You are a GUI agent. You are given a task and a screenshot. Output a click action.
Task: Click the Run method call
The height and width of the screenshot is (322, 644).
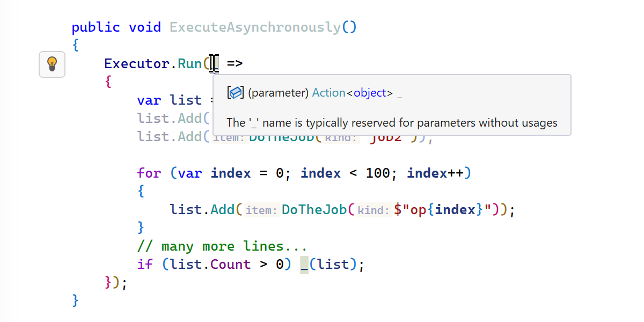189,64
